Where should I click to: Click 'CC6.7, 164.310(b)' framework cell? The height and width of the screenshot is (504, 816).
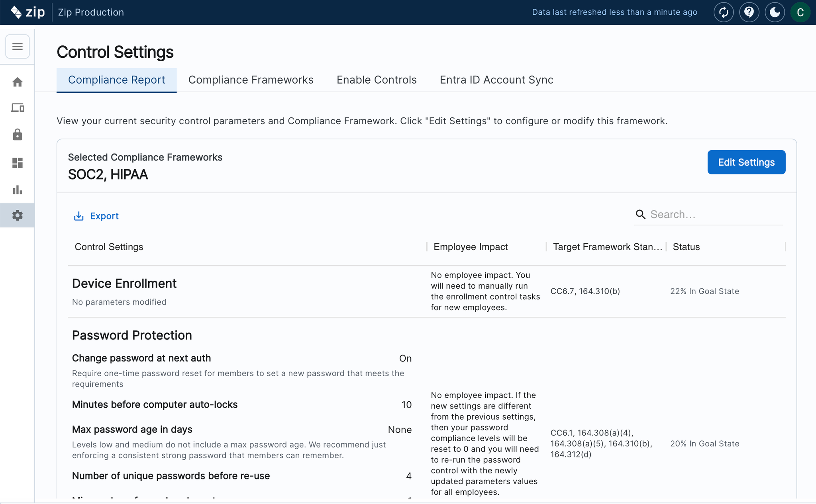point(585,291)
